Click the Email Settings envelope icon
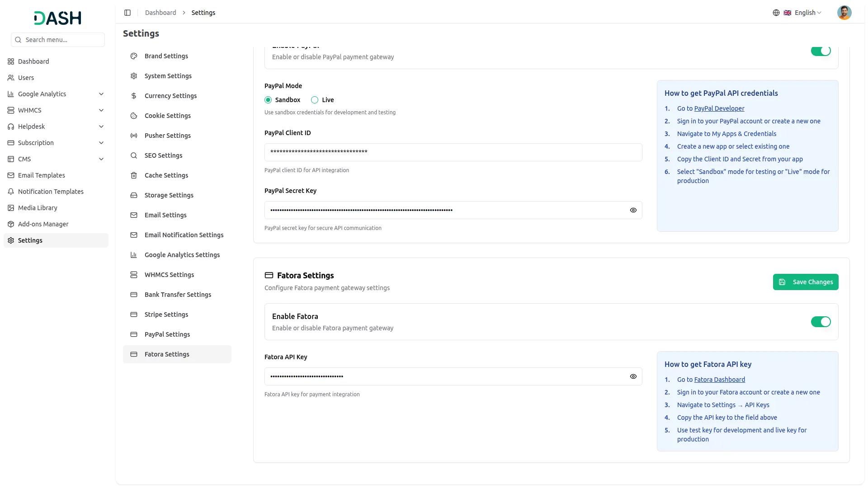Screen dimensions: 868x488 [134, 215]
